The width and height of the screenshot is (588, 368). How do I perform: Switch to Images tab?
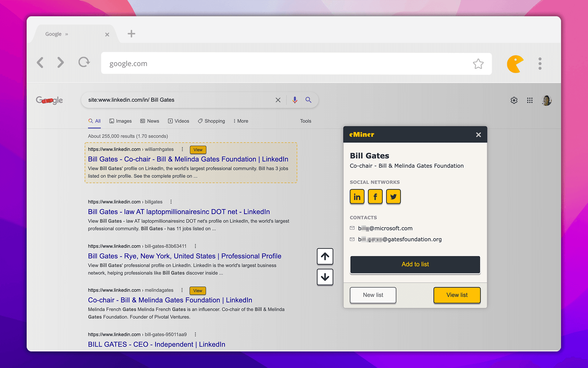(x=120, y=121)
